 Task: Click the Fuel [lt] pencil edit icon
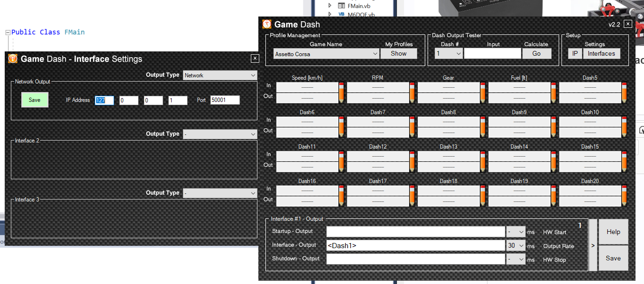coord(554,92)
